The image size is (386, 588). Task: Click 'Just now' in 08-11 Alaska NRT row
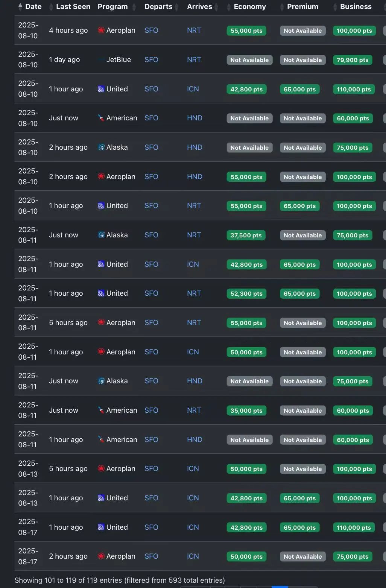click(x=64, y=235)
